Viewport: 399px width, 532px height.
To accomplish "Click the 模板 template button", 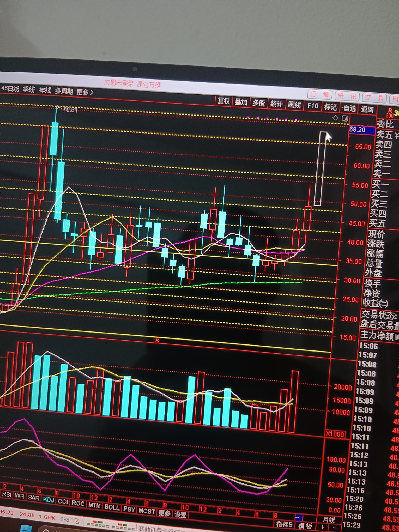I will [x=305, y=526].
